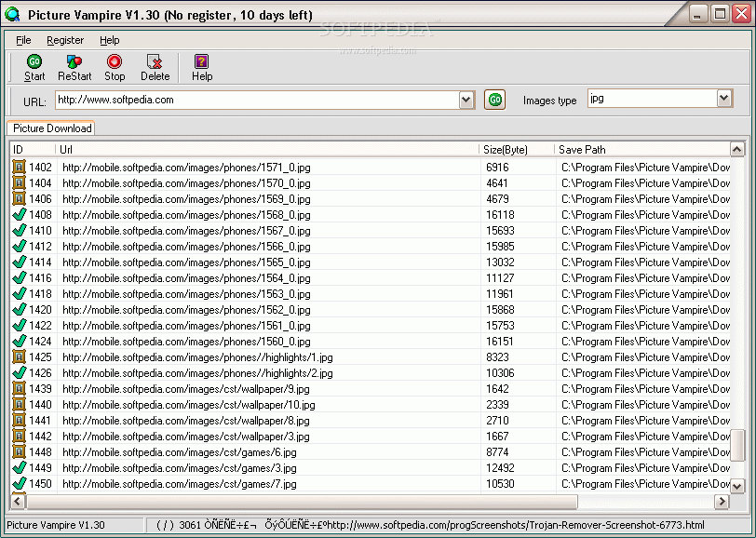
Task: Select the URL ending in wallpaper/9.jpg
Action: pyautogui.click(x=186, y=388)
